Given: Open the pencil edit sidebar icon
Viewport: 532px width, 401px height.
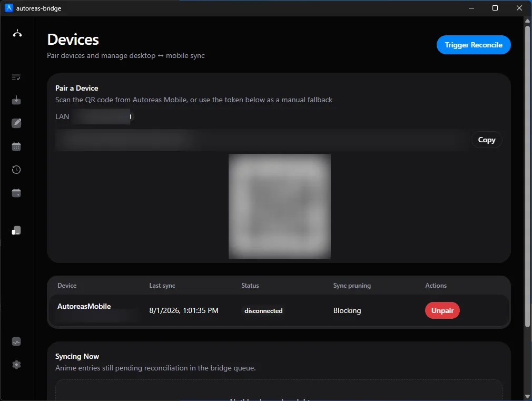Looking at the screenshot, I should (x=16, y=123).
